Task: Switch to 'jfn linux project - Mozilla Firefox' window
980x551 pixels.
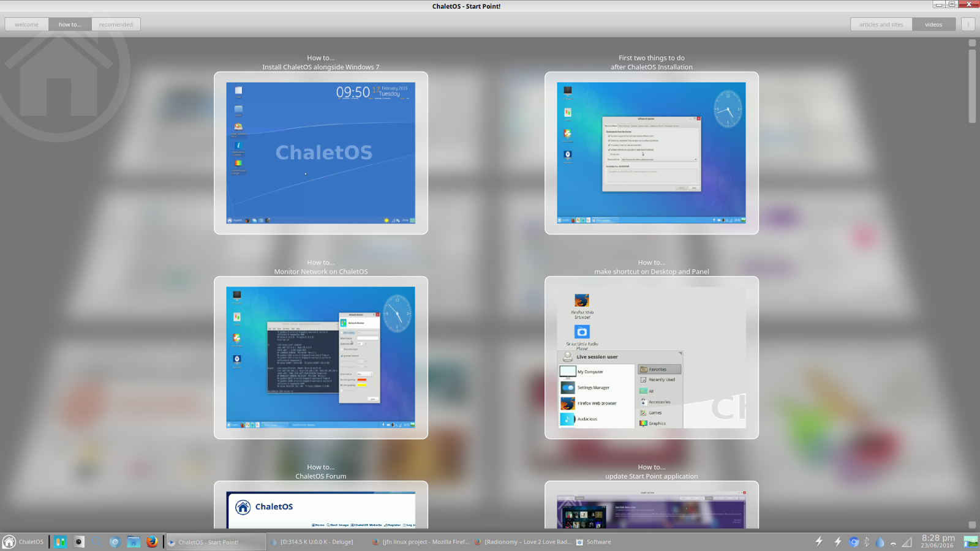Action: [x=420, y=542]
